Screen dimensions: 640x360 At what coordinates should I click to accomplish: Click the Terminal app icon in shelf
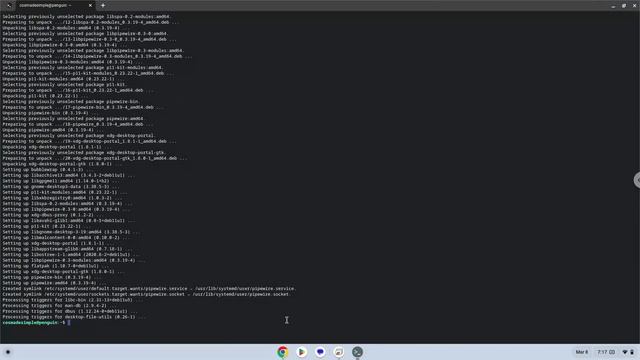point(357,352)
